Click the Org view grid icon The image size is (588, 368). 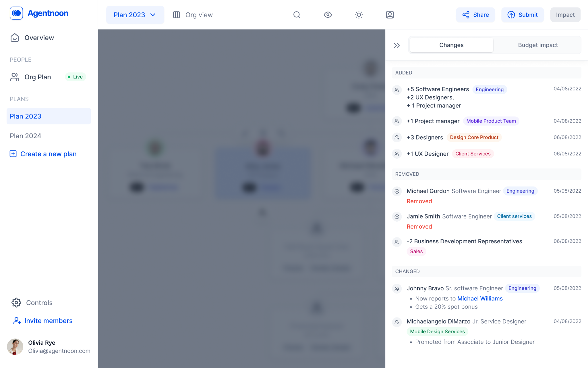(176, 15)
